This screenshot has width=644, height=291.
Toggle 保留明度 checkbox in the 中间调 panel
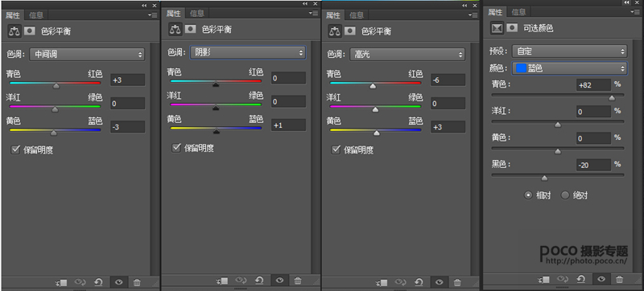(15, 150)
